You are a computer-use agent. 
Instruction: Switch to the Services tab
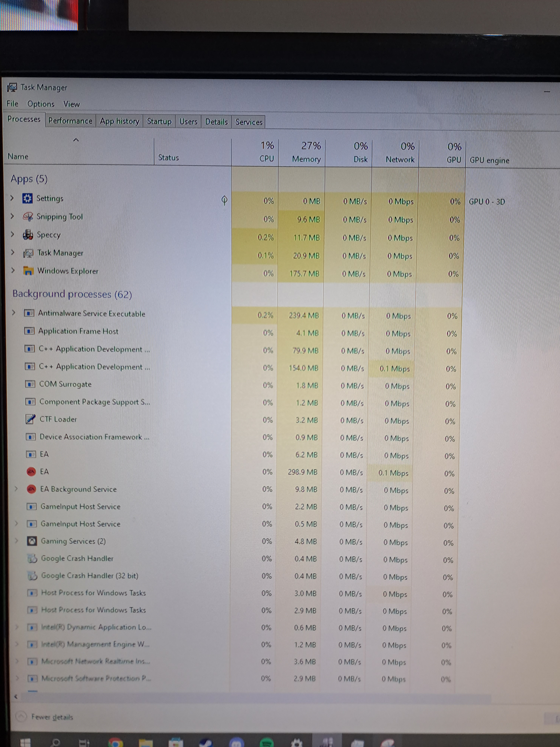(249, 122)
